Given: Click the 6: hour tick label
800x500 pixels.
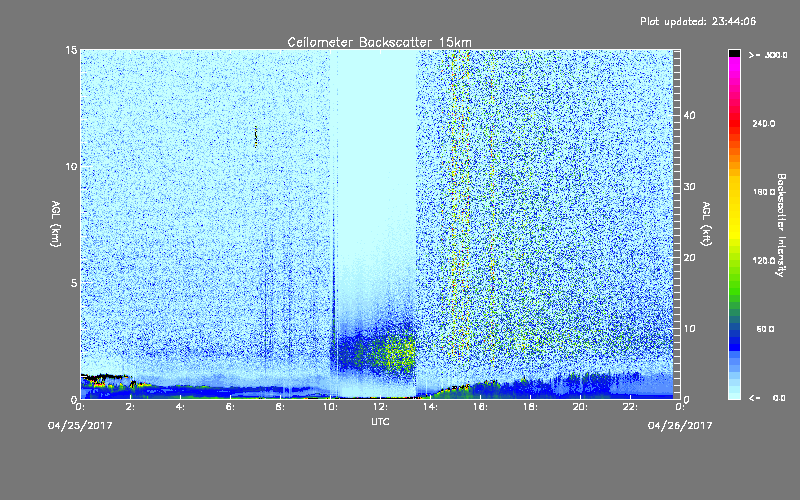Looking at the screenshot, I should 231,407.
